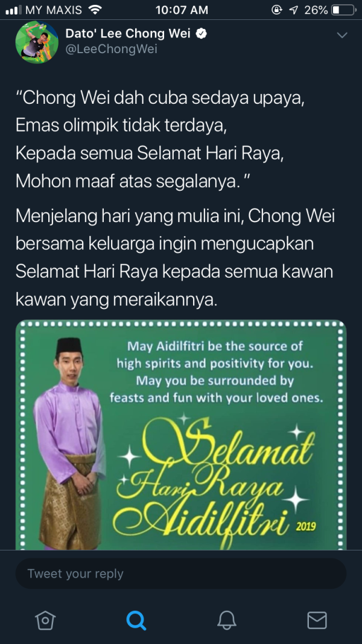
Task: Open the Home tab icon
Action: [45, 620]
